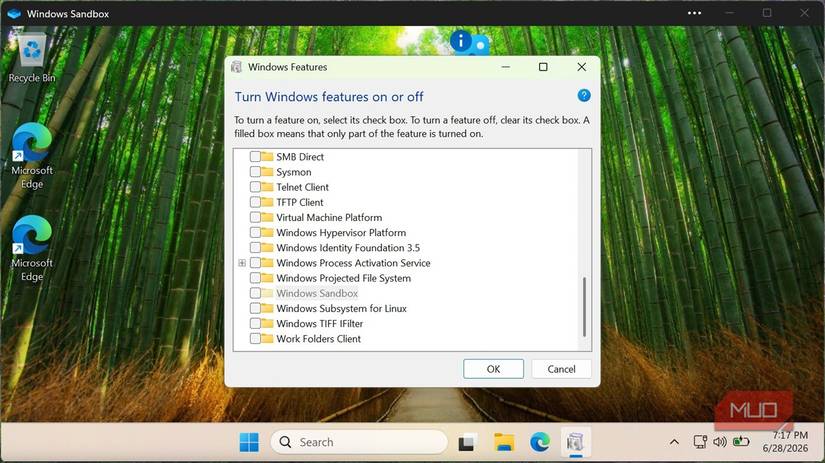825x463 pixels.
Task: Select the upper Microsoft Edge desktop shortcut
Action: [x=32, y=156]
